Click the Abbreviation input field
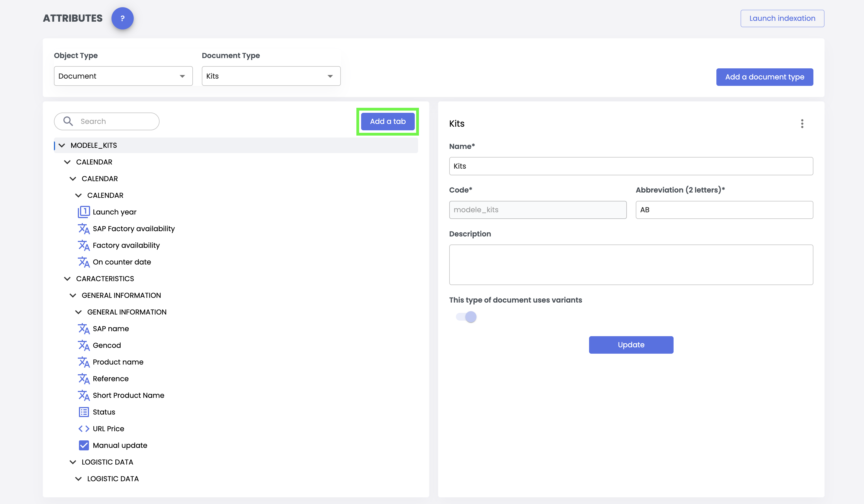The height and width of the screenshot is (504, 864). [724, 210]
